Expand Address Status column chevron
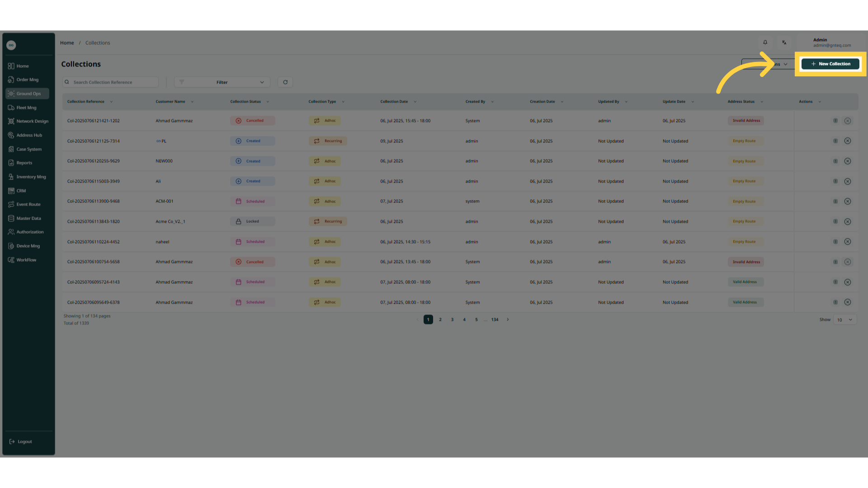This screenshot has width=868, height=488. click(762, 102)
